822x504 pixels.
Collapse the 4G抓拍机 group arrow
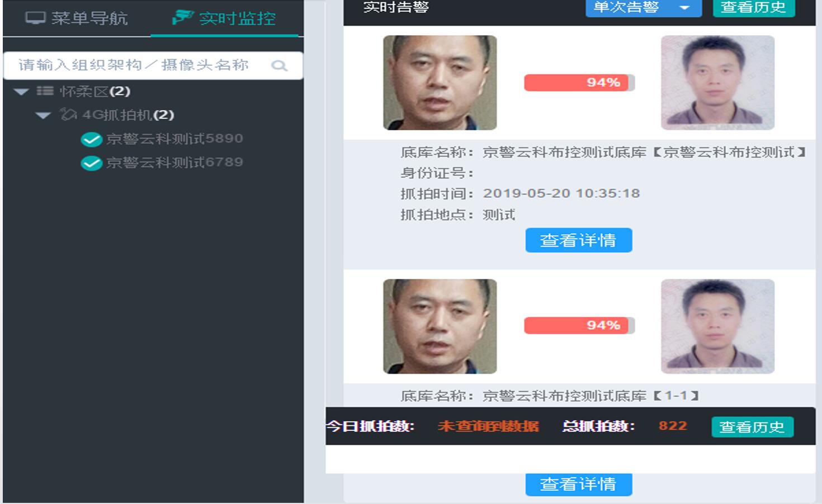[x=43, y=115]
